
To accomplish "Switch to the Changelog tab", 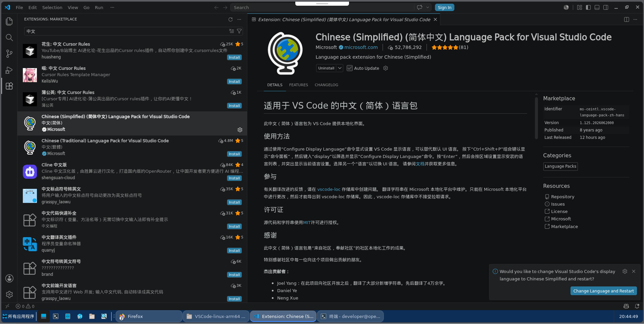I will tap(326, 85).
